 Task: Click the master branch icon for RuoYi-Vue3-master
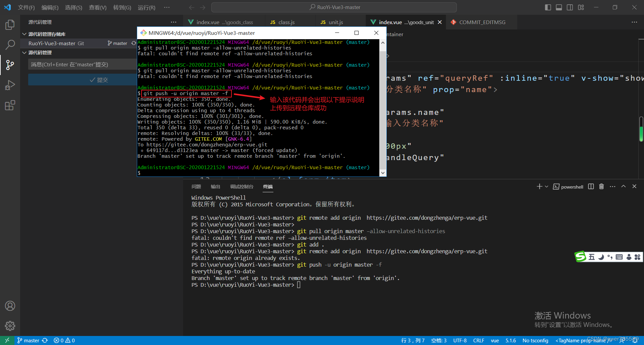click(x=117, y=43)
